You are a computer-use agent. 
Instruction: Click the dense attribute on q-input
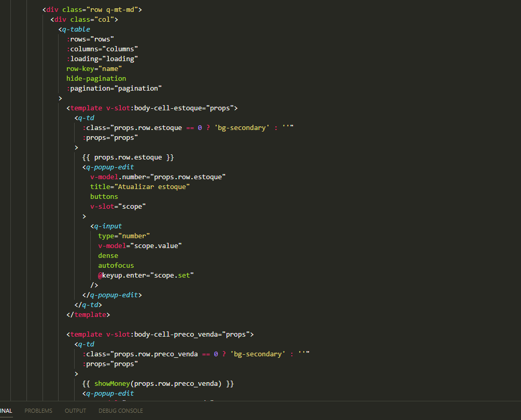click(107, 255)
